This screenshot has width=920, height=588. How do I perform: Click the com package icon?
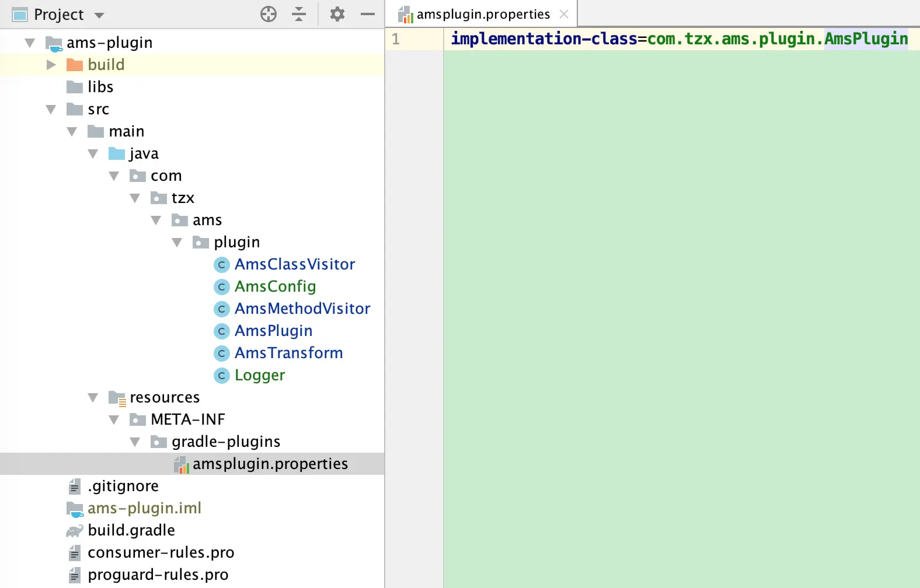pos(138,176)
